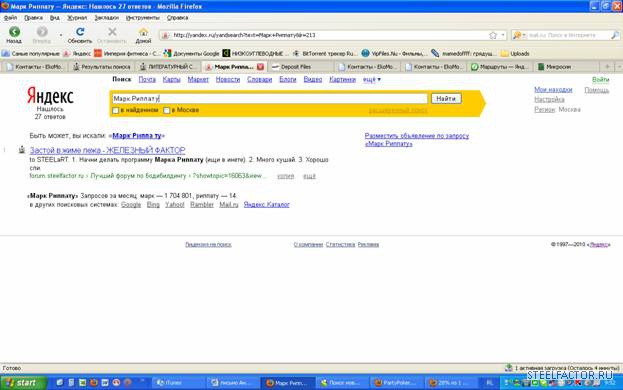This screenshot has width=623, height=390.
Task: Expand the 'ещё' services dropdown
Action: point(371,79)
